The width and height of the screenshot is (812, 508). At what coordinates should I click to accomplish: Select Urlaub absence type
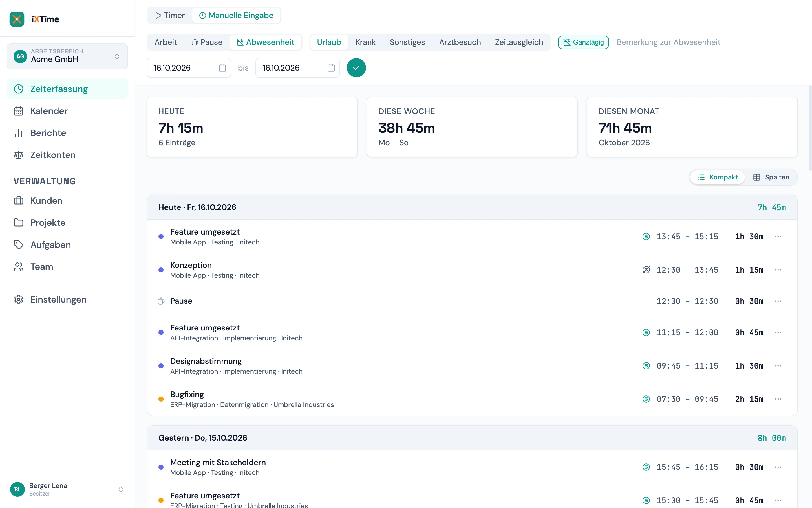pos(329,42)
